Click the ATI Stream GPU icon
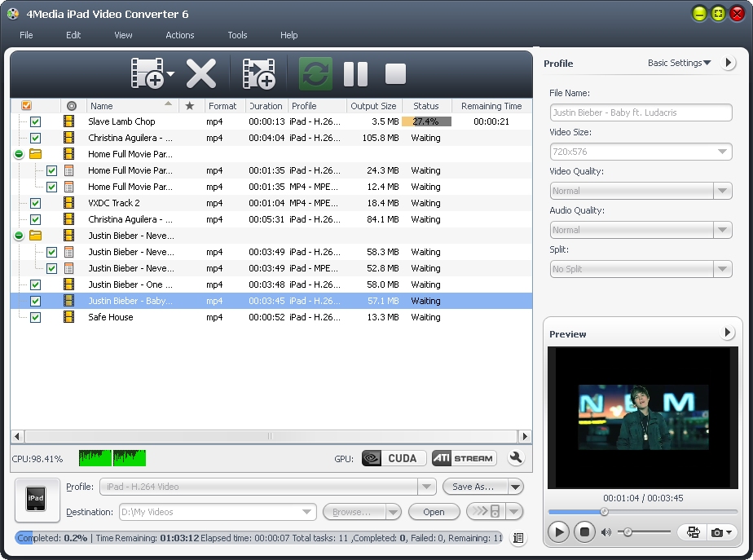753x560 pixels. pyautogui.click(x=464, y=458)
